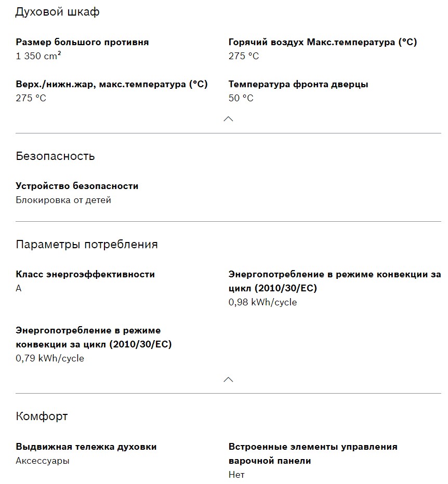Click the Духовой шкаф section heading

tap(57, 12)
